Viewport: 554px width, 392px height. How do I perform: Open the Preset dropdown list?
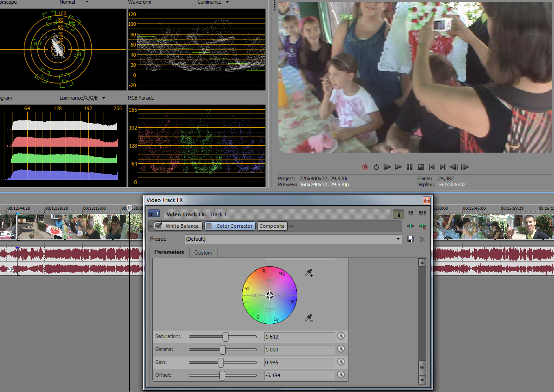coord(398,239)
